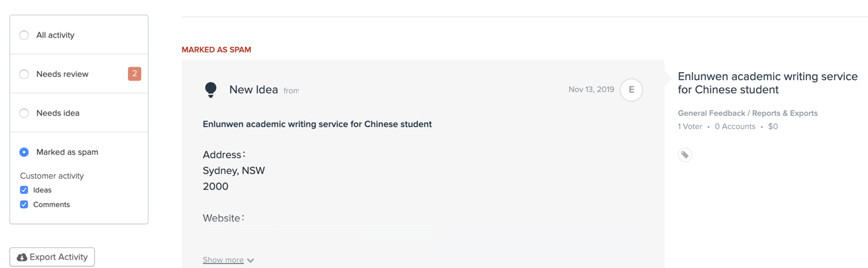Open the Enlunwen academic writing service idea title
This screenshot has width=868, height=268.
coord(767,83)
